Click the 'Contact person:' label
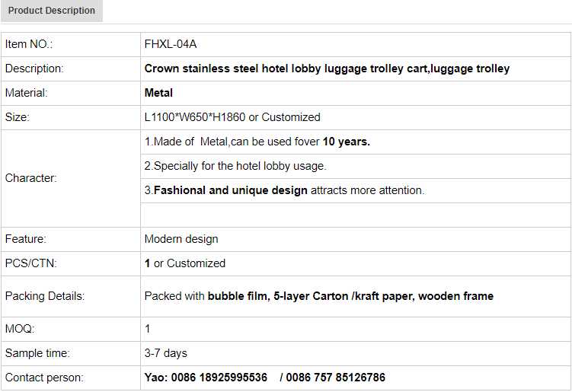Image resolution: width=572 pixels, height=392 pixels. [x=44, y=378]
